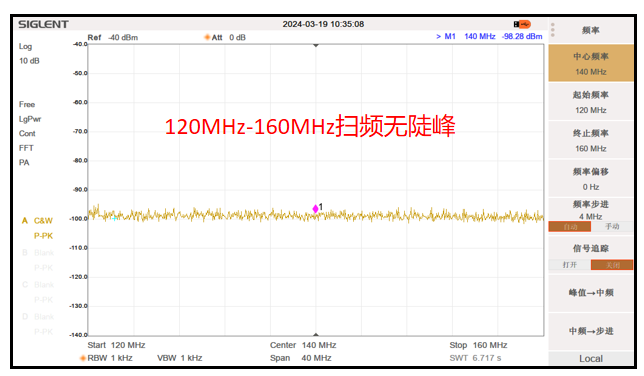Open the 频率偏移 0 Hz setting
The image size is (644, 376).
pyautogui.click(x=591, y=179)
